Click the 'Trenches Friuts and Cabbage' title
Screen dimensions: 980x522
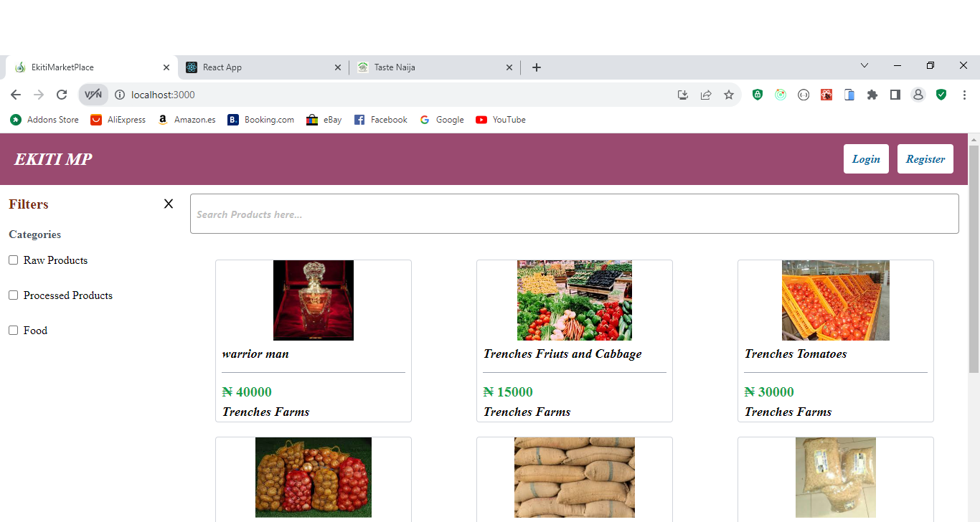[562, 353]
